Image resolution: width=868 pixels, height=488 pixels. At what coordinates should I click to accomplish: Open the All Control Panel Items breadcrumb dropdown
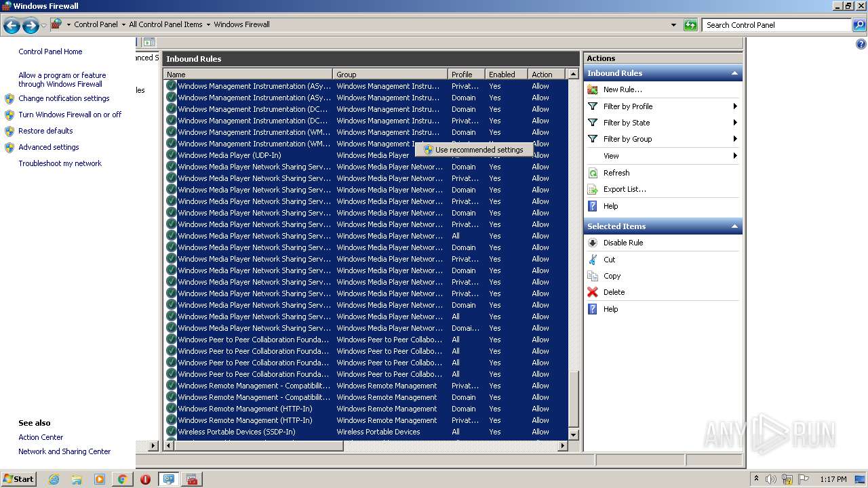(x=208, y=24)
